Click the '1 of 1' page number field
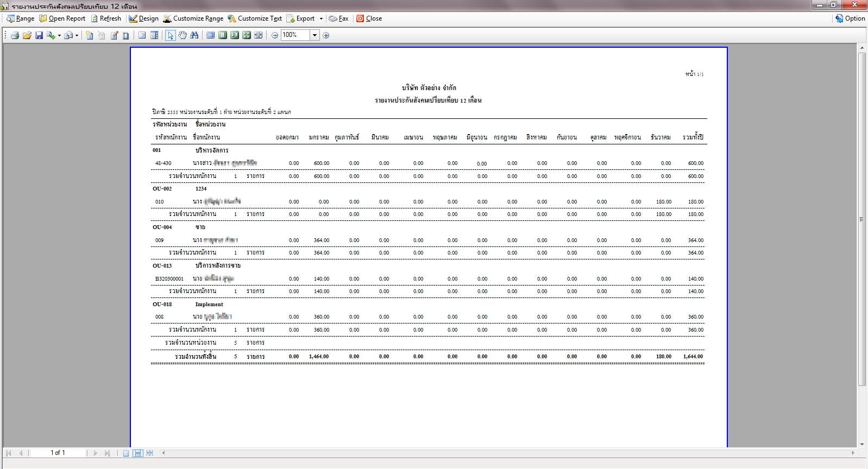The height and width of the screenshot is (469, 868). pos(58,453)
